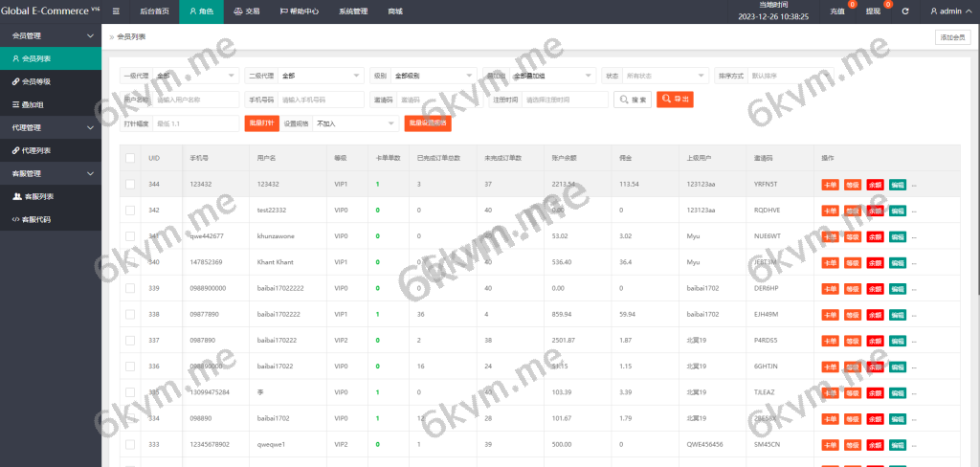
Task: Open the 一级代理 dropdown
Action: [x=195, y=75]
